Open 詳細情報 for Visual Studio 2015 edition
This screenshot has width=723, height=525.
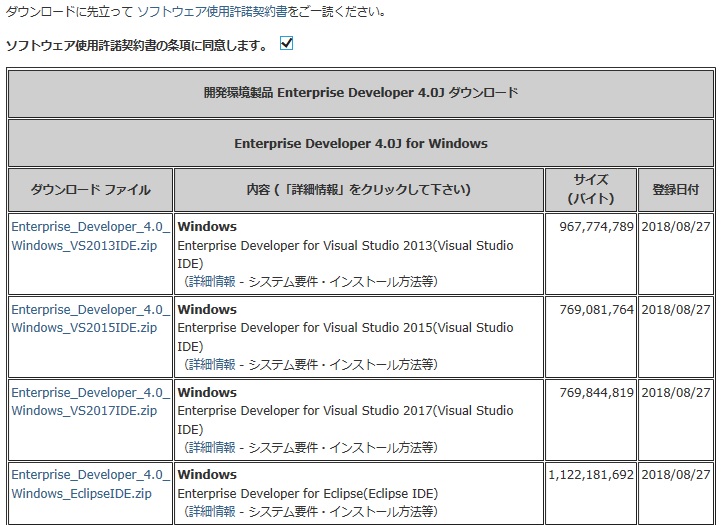pyautogui.click(x=212, y=364)
